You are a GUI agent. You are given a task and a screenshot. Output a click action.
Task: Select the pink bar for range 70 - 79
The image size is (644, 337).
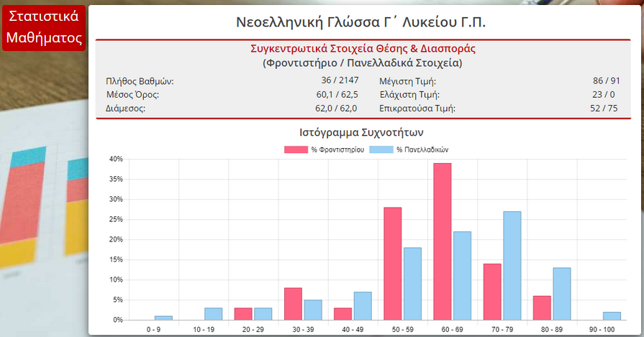click(x=492, y=291)
